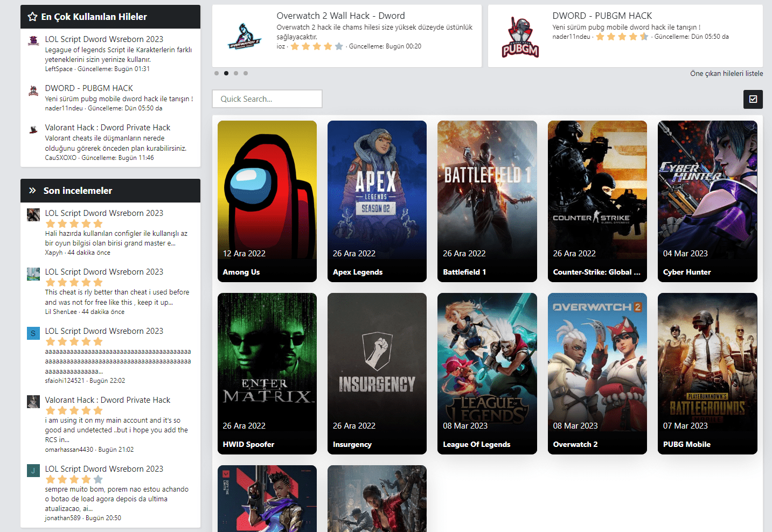Open the League Of Legends game card
This screenshot has width=772, height=532.
click(487, 374)
